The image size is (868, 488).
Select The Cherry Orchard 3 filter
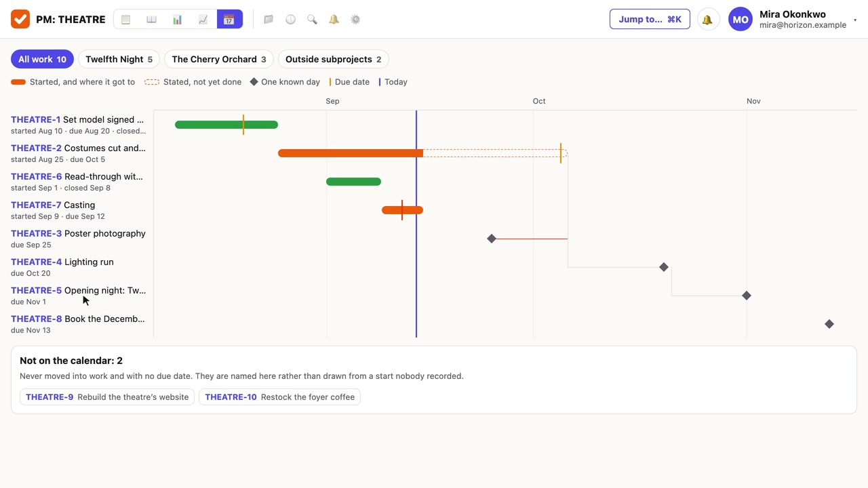(x=219, y=59)
